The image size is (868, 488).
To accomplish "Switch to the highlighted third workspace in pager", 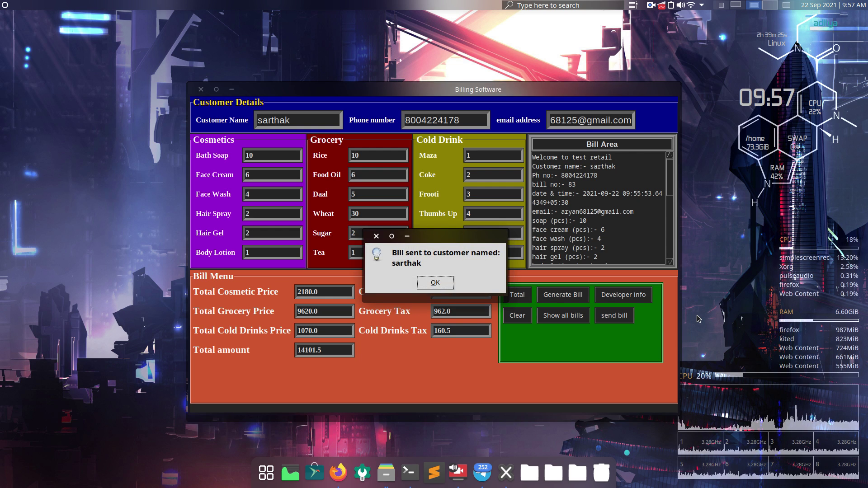I will 754,5.
